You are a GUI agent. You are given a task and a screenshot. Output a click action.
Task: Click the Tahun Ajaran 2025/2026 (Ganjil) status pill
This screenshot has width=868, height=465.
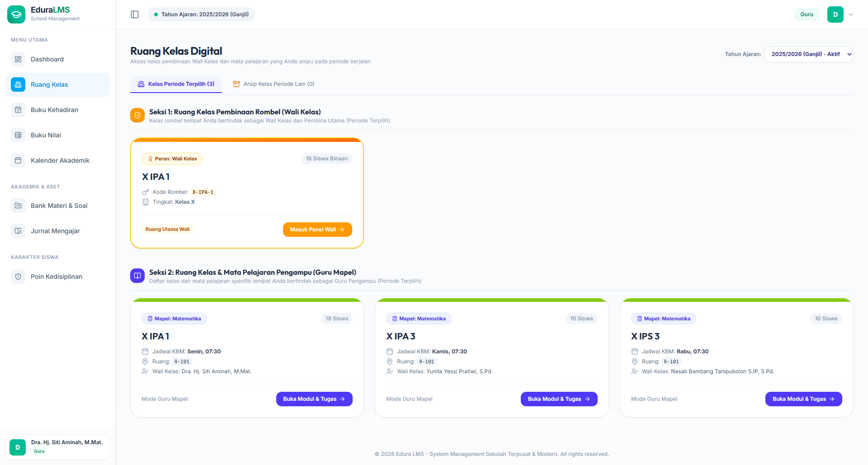(201, 14)
